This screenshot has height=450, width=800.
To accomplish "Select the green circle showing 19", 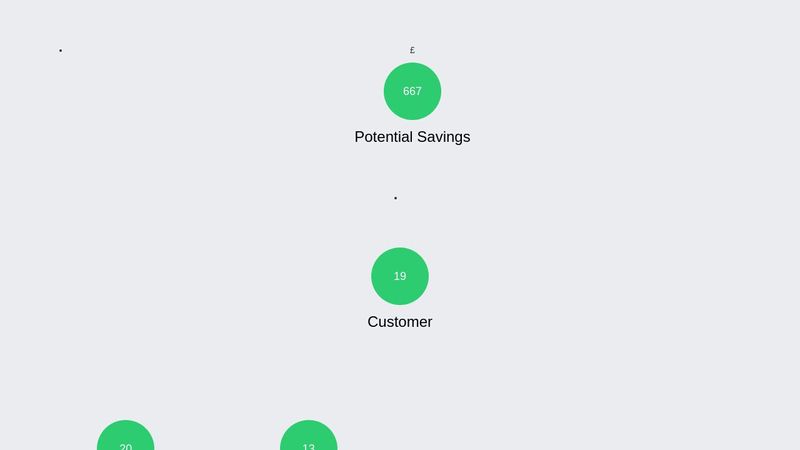I will 400,276.
